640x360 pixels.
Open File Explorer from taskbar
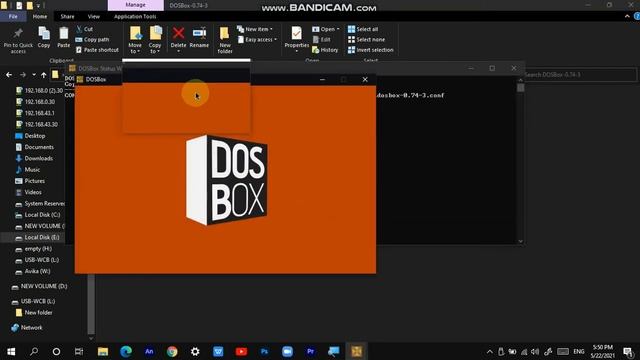click(x=103, y=351)
